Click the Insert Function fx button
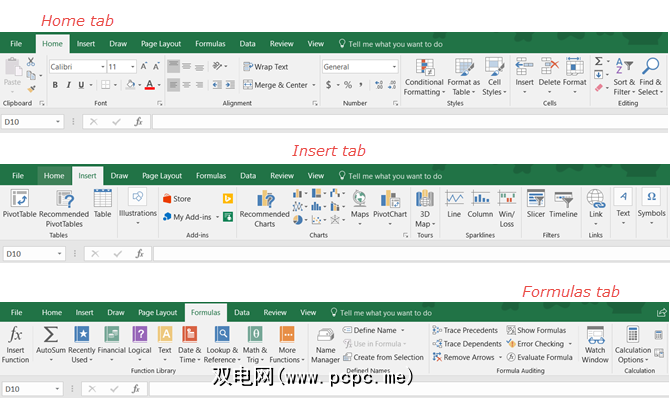Image resolution: width=670 pixels, height=400 pixels. pos(15,344)
